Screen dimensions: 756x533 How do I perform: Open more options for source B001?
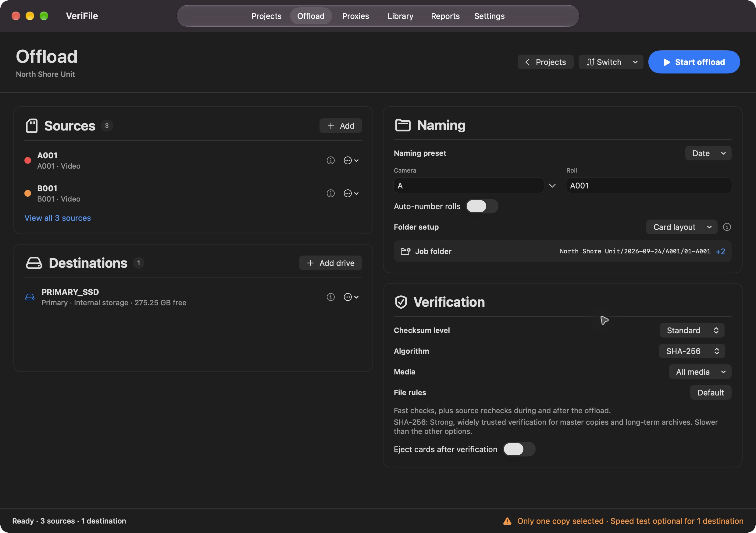pos(351,193)
